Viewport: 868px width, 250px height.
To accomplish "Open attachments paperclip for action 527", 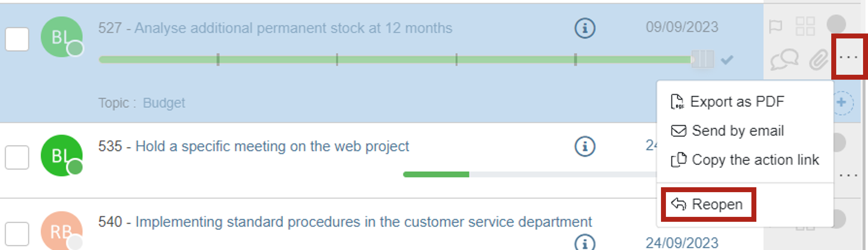I will click(819, 59).
